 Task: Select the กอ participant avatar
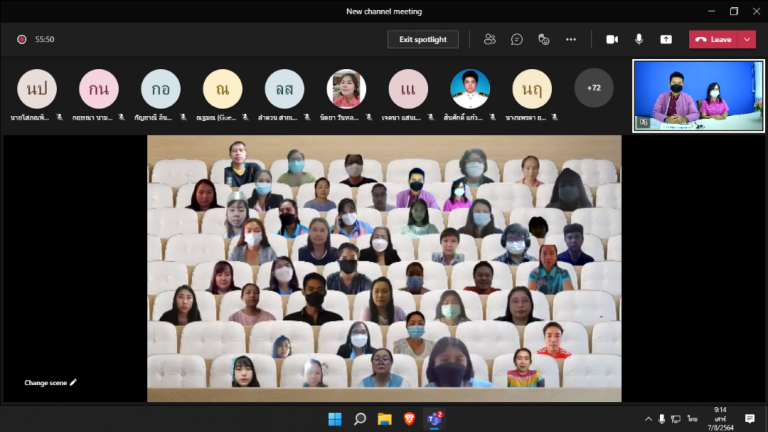[161, 89]
